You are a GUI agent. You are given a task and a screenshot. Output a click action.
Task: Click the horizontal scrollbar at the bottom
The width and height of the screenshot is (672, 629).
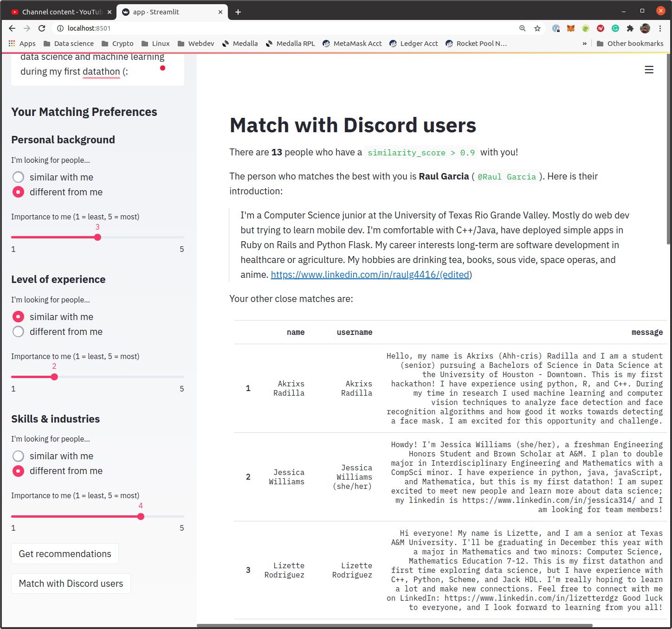[x=394, y=626]
